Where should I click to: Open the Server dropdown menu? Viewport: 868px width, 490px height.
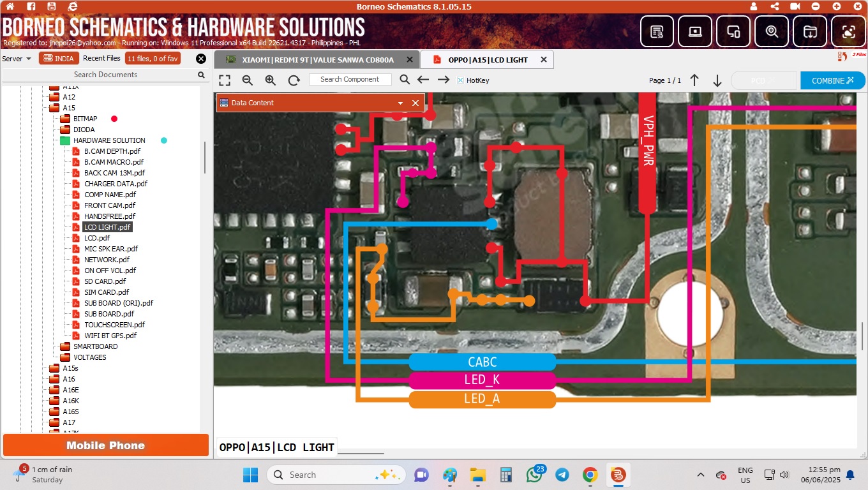(17, 59)
